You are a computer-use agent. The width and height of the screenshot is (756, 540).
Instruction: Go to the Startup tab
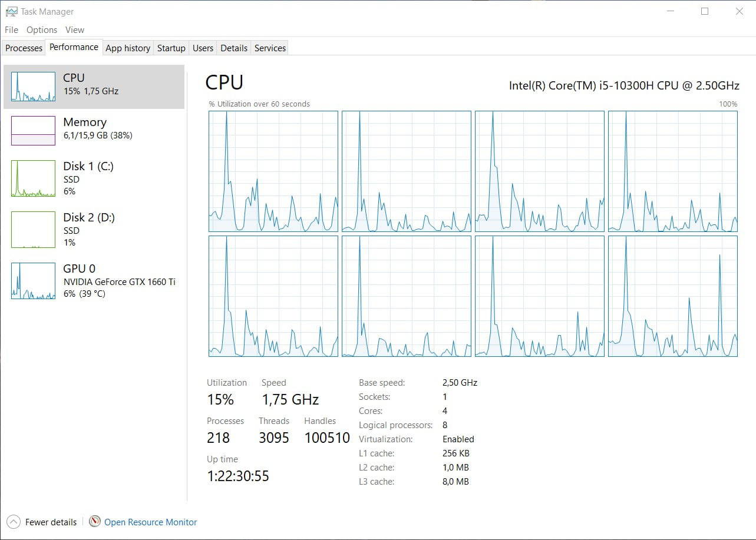pyautogui.click(x=171, y=48)
